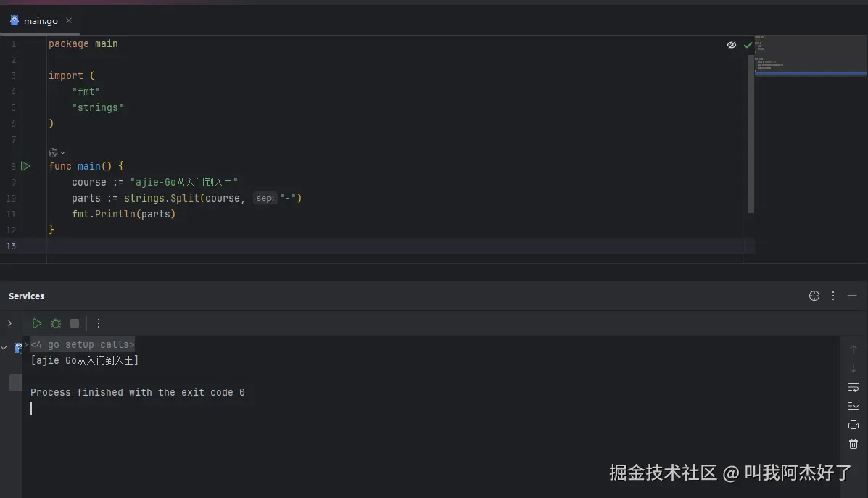The height and width of the screenshot is (498, 868).
Task: Click the green Run button in Services toolbar
Action: [36, 323]
